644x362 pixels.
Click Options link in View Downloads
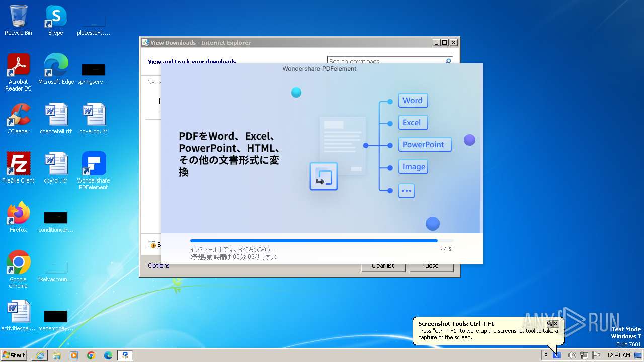[158, 266]
